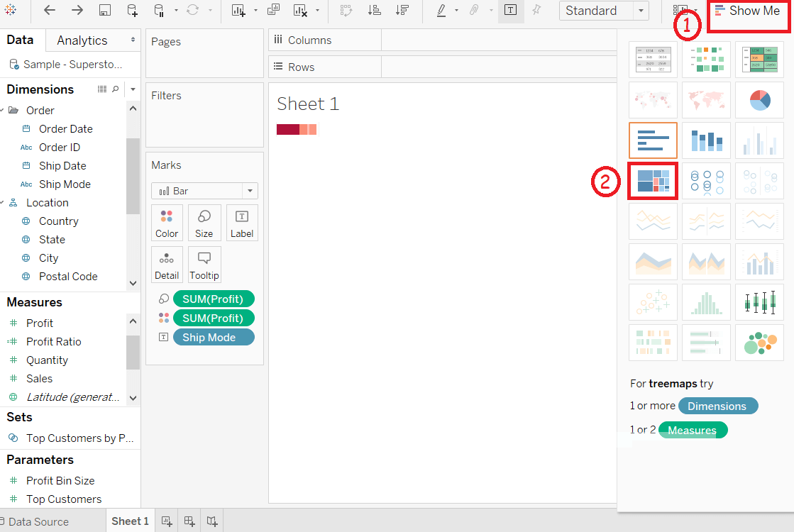Open the Color mark card
Image resolution: width=794 pixels, height=532 pixels.
point(167,223)
